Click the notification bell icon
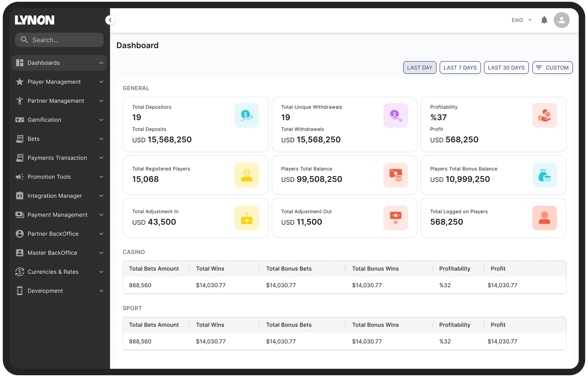The height and width of the screenshot is (377, 588). click(544, 20)
